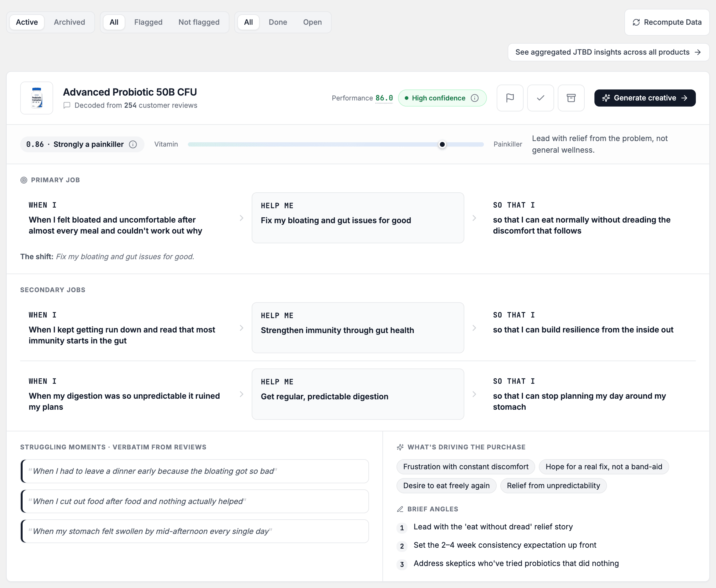Click 'Relief from unpredictability' tag
This screenshot has height=588, width=716.
[x=553, y=486]
